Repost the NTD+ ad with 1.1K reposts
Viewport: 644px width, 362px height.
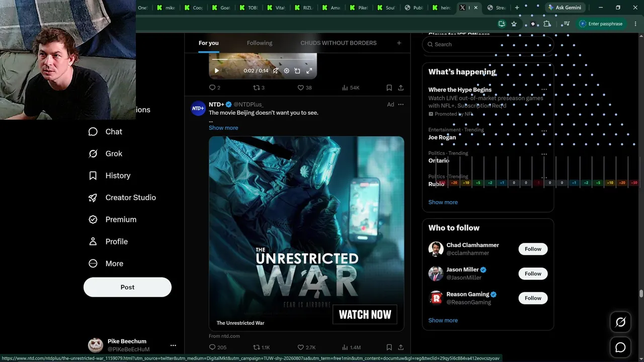click(x=261, y=347)
